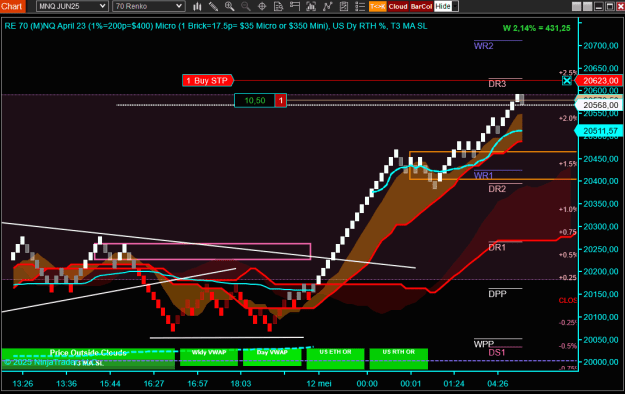Cancel the Buy STP order with X icon
The height and width of the screenshot is (394, 625).
pos(566,81)
